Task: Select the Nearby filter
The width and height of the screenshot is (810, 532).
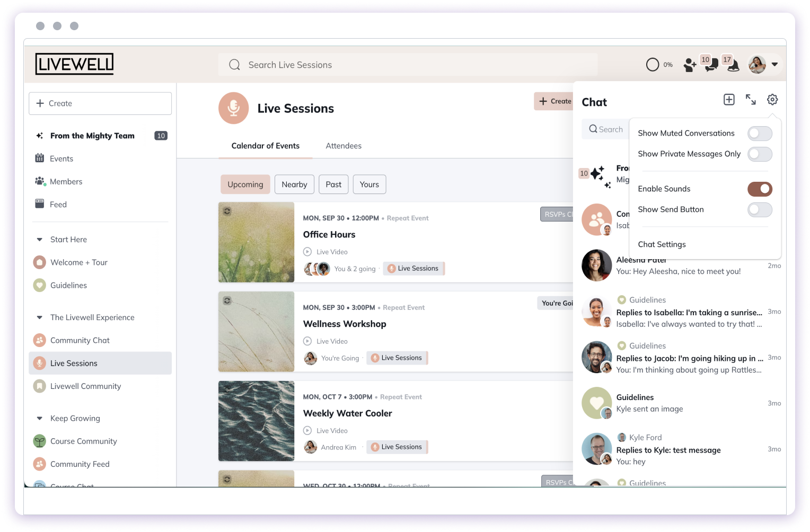Action: pos(294,184)
